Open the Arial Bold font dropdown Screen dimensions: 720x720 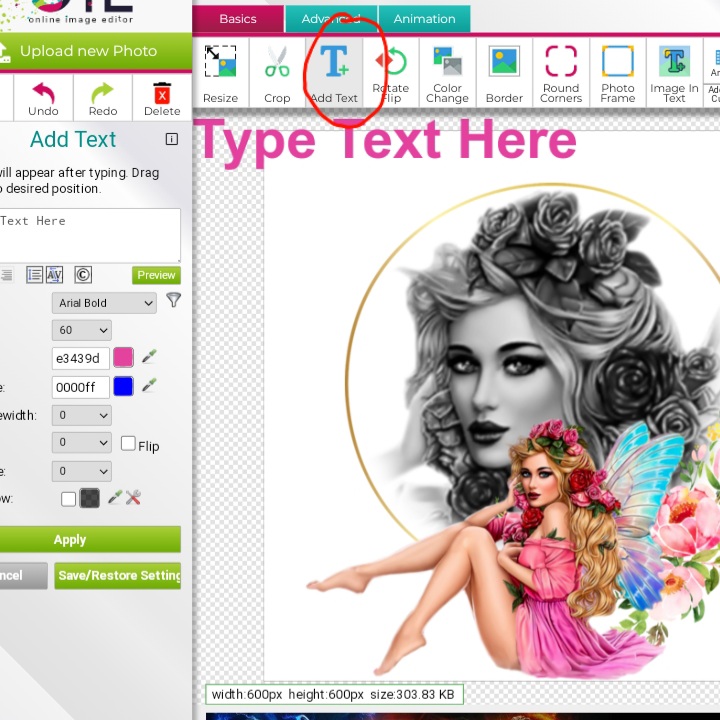pyautogui.click(x=104, y=303)
